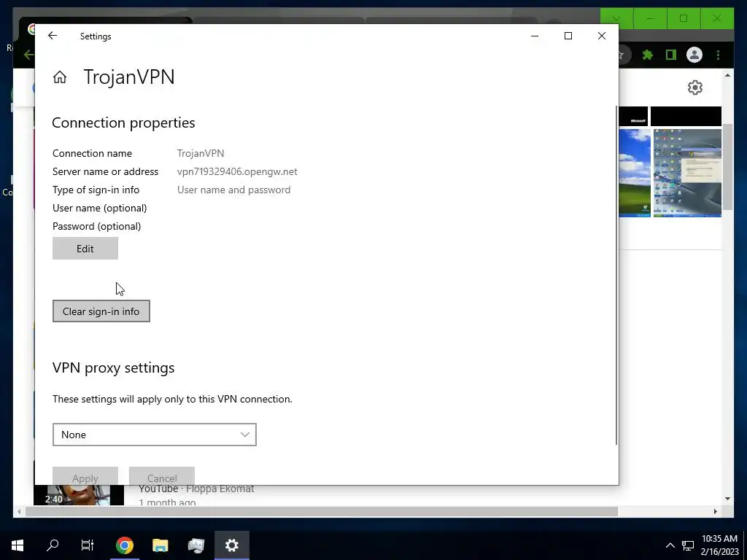This screenshot has height=560, width=747.
Task: Open the Windows Start menu
Action: click(x=18, y=545)
